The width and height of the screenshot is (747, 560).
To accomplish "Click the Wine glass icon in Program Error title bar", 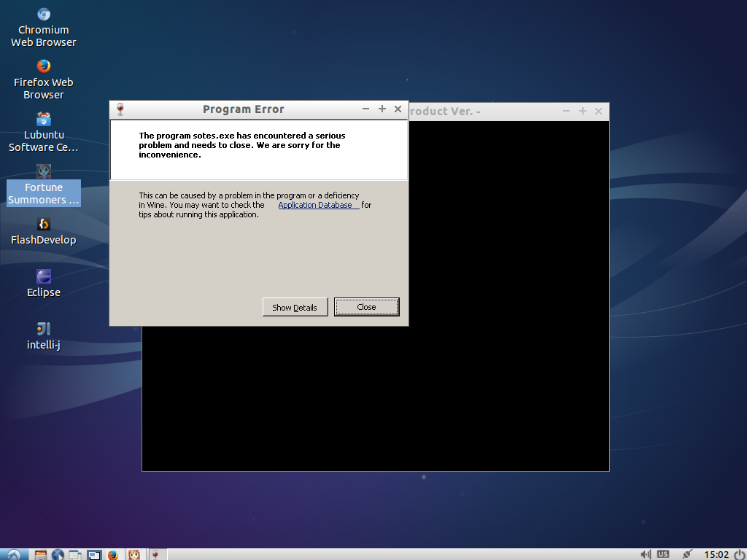I will (x=120, y=109).
